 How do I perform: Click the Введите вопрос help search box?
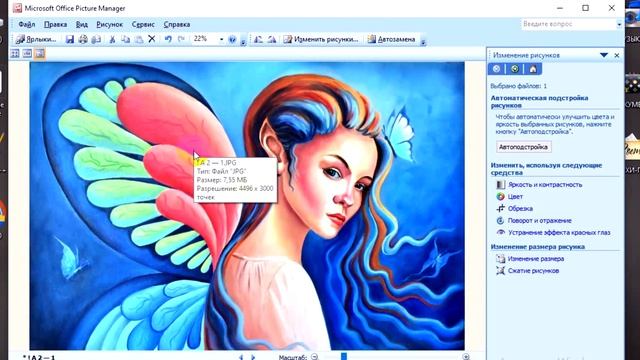coord(568,24)
